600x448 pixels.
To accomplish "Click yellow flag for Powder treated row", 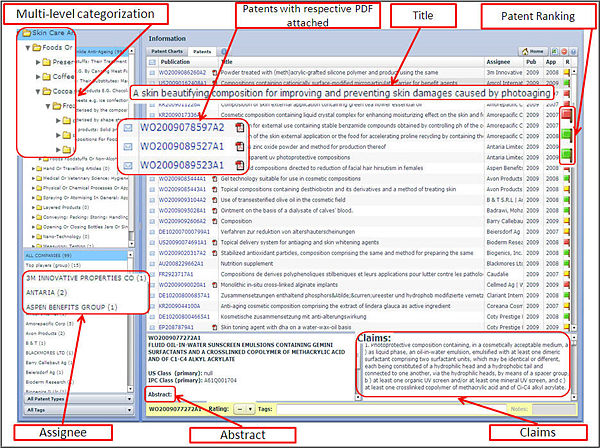I will coord(567,72).
